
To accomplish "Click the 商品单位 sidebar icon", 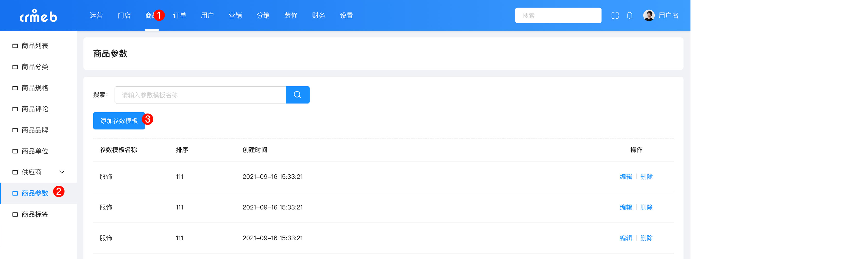I will pyautogui.click(x=15, y=151).
